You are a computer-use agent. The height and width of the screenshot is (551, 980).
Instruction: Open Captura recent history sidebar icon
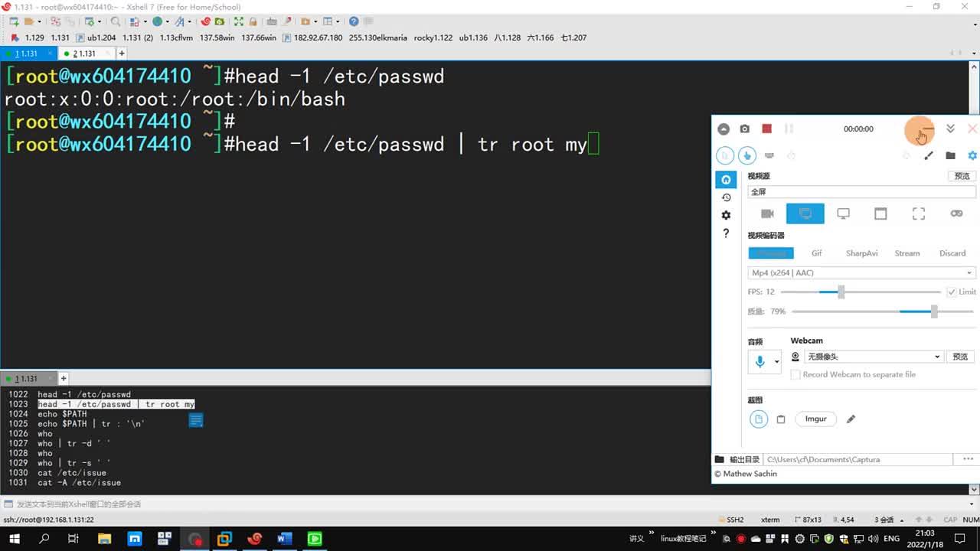726,197
